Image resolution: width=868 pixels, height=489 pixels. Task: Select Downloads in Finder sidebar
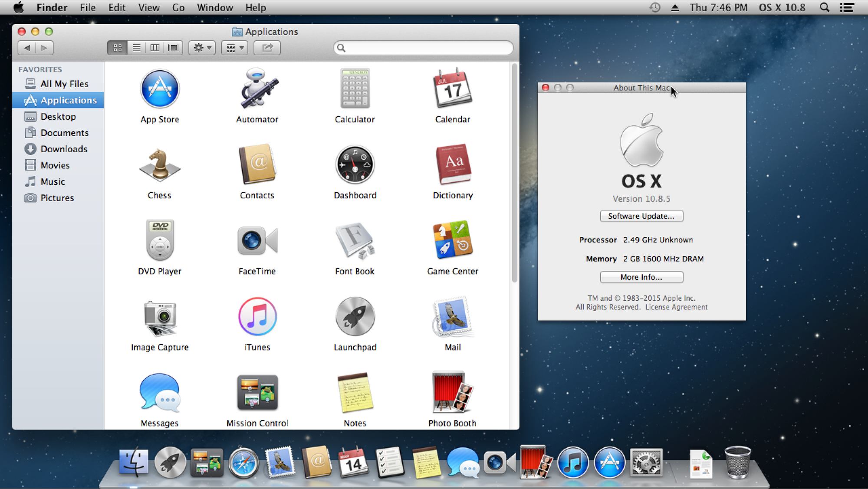point(64,149)
